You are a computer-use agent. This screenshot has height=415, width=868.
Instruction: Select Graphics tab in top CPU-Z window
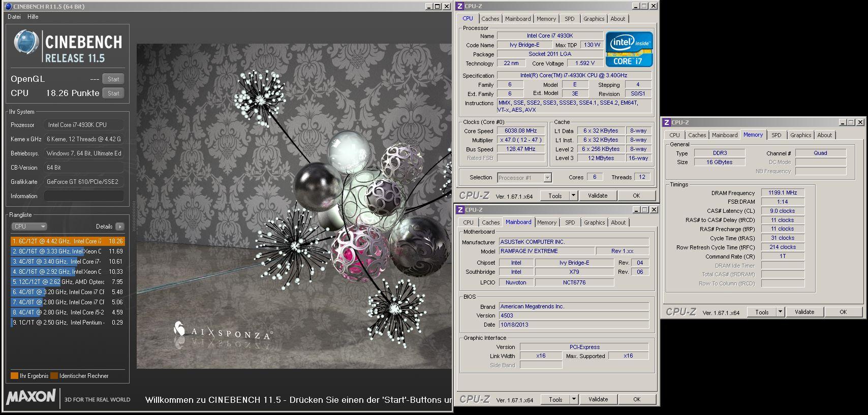(594, 19)
